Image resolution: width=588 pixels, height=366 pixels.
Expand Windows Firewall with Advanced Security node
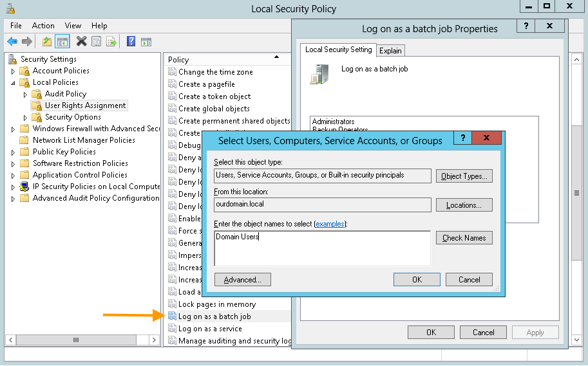[13, 129]
